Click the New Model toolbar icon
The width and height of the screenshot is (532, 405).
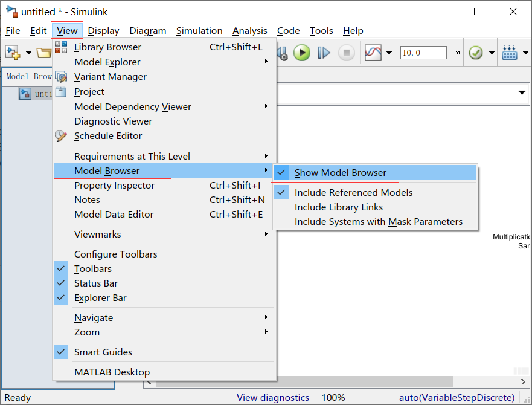pyautogui.click(x=13, y=53)
